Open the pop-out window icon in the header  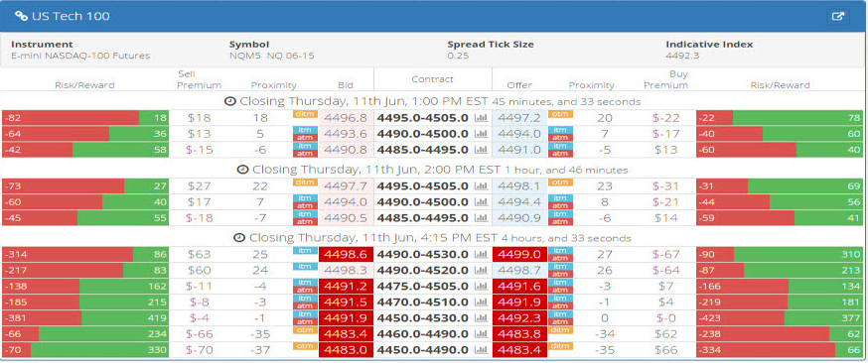tap(838, 17)
